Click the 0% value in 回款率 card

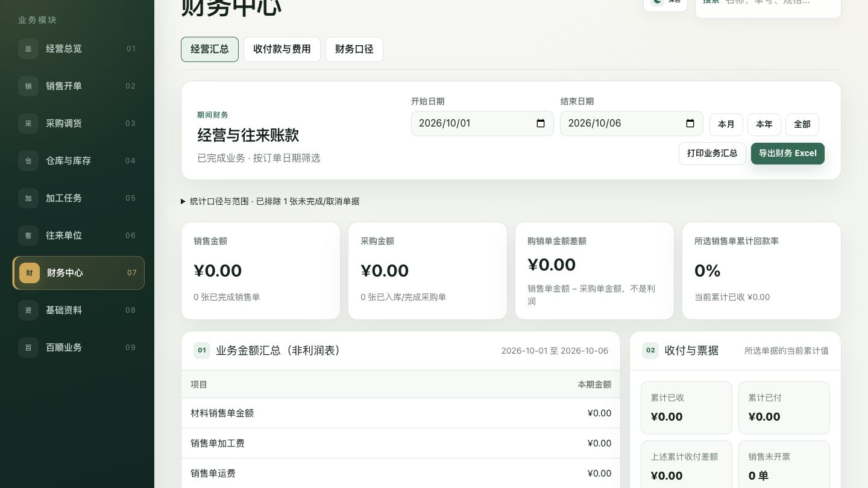(708, 271)
